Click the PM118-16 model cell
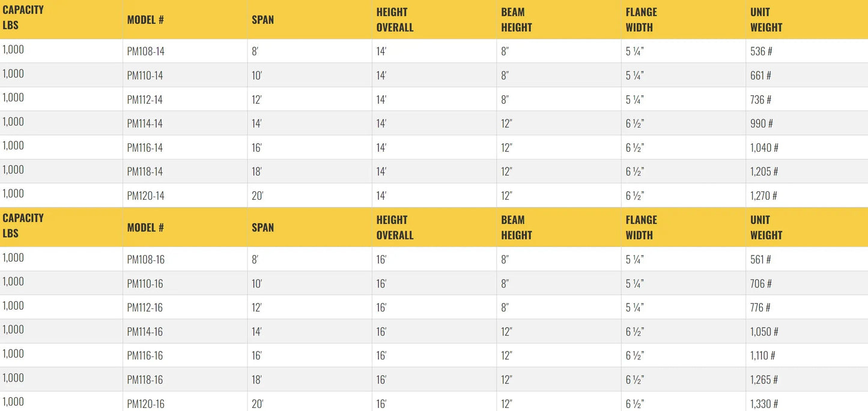The image size is (868, 411). (x=145, y=380)
